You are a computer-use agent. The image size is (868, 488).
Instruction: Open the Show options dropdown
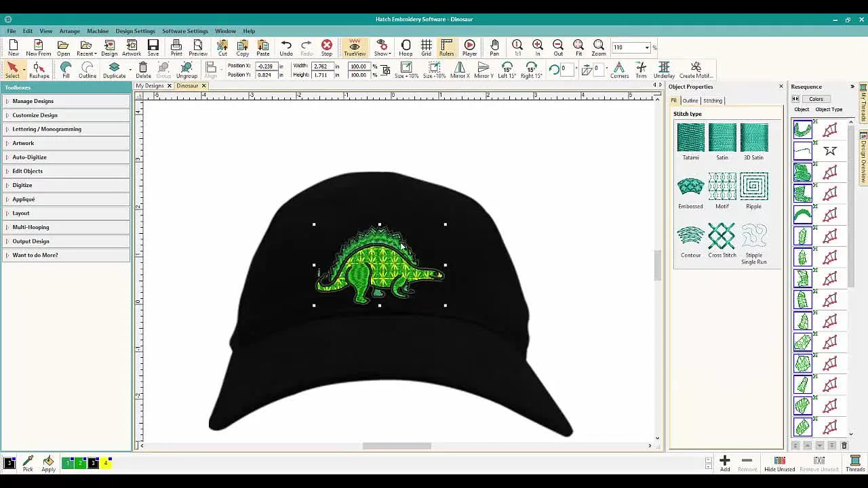tap(382, 47)
